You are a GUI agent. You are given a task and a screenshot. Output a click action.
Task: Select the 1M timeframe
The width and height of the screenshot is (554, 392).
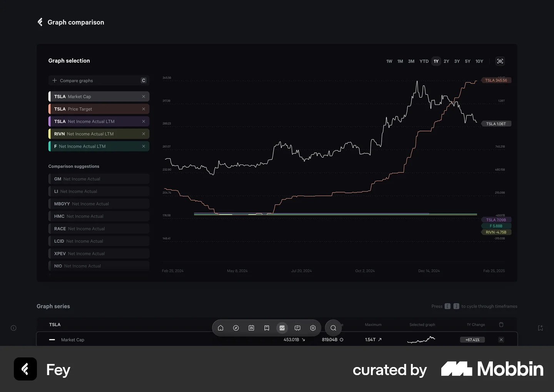(400, 61)
